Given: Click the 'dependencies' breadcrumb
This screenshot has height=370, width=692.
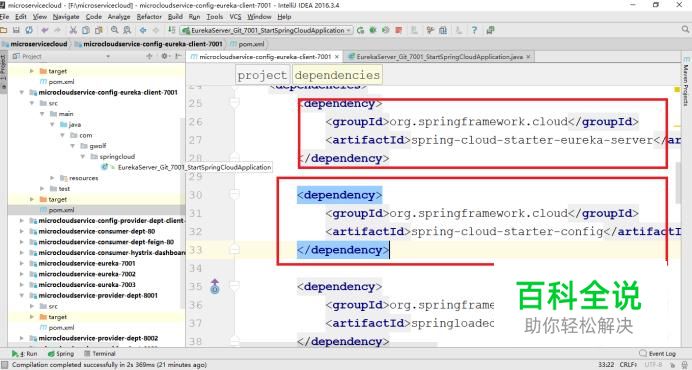Looking at the screenshot, I should click(337, 75).
